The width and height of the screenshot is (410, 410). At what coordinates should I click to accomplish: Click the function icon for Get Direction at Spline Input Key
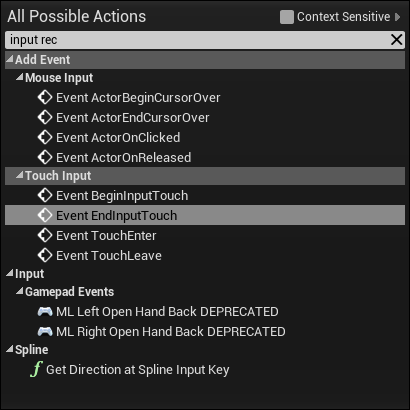36,370
